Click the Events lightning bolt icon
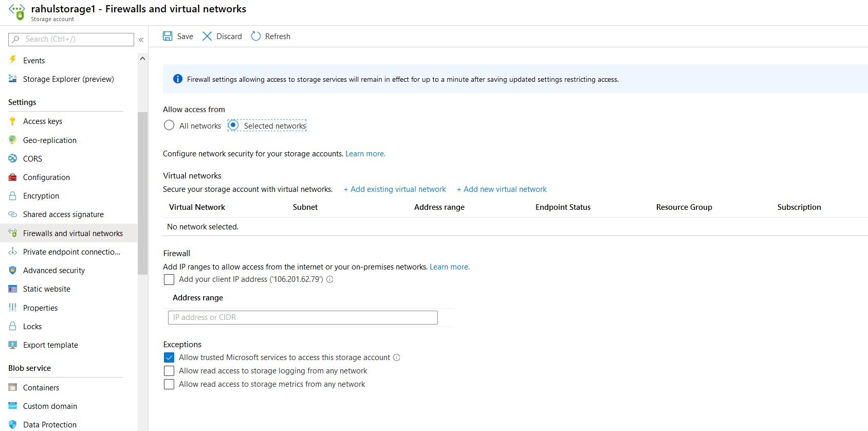 [13, 60]
